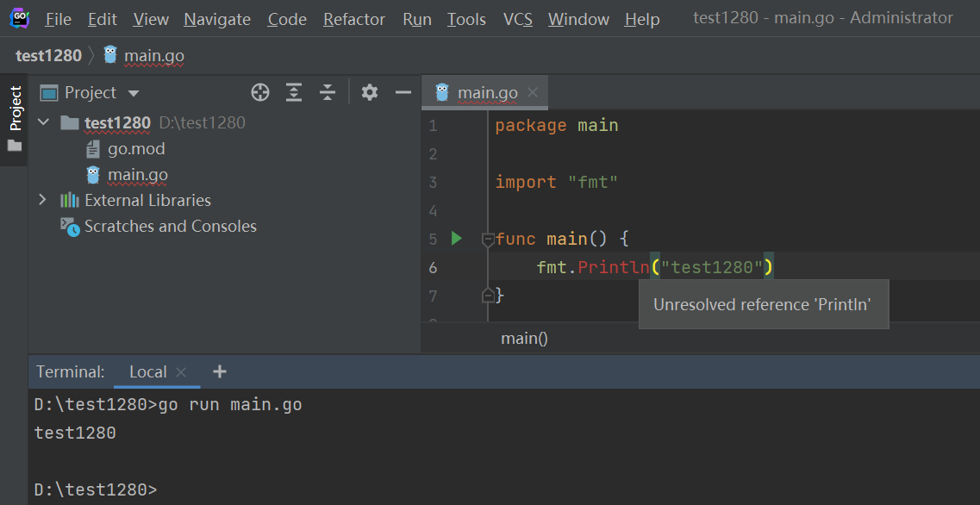Screen dimensions: 980x505
Task: Expand the External Libraries node
Action: point(42,200)
